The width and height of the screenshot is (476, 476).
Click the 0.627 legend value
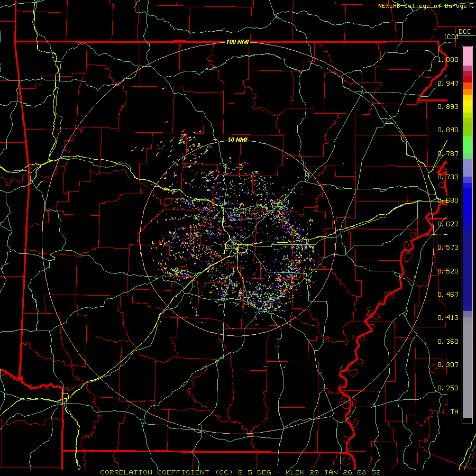point(448,224)
